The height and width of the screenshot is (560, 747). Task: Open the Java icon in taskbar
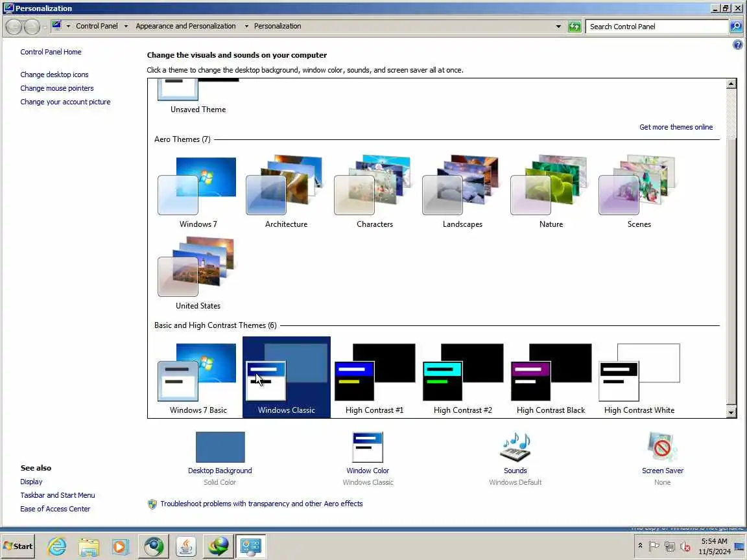point(186,546)
